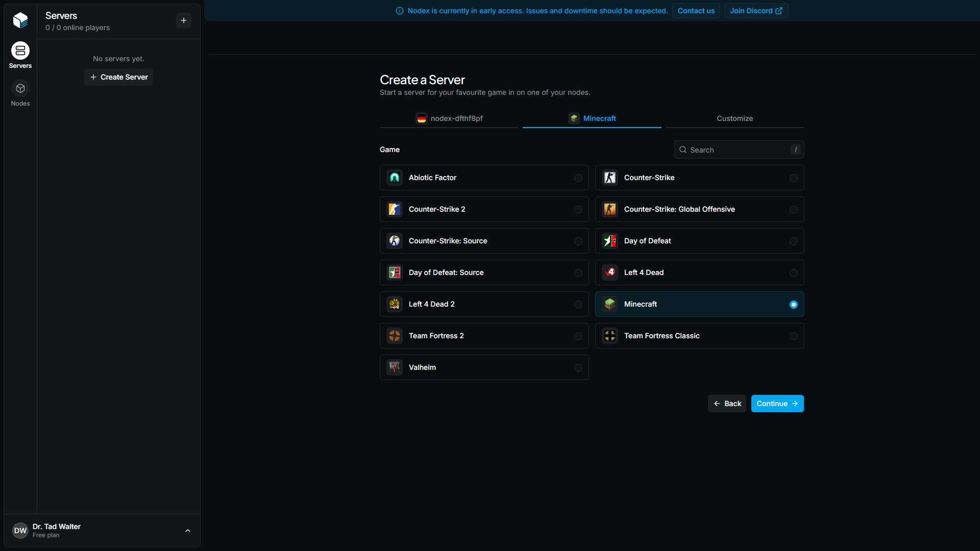Select the Counter-Strike 2 radio button

point(578,210)
